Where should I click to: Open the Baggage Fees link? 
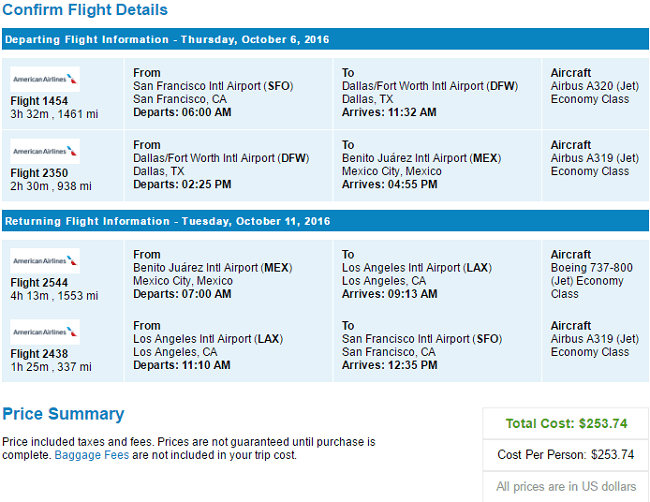tap(92, 455)
